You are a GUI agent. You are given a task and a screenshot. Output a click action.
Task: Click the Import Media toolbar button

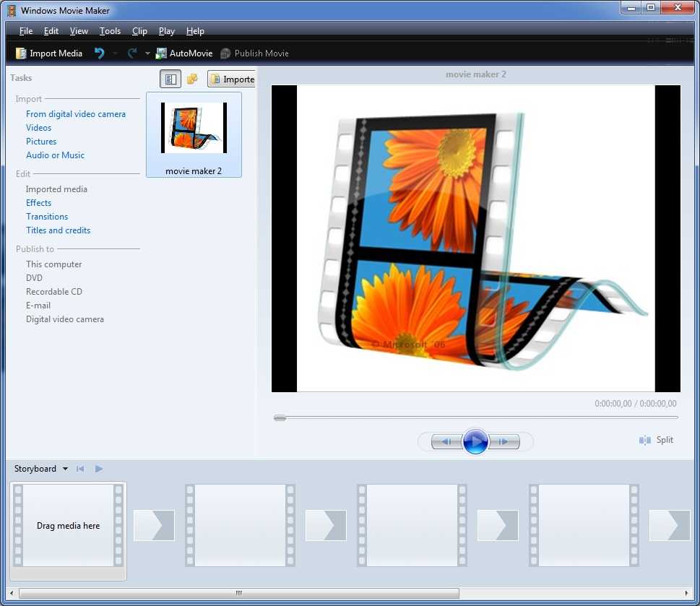[x=49, y=53]
